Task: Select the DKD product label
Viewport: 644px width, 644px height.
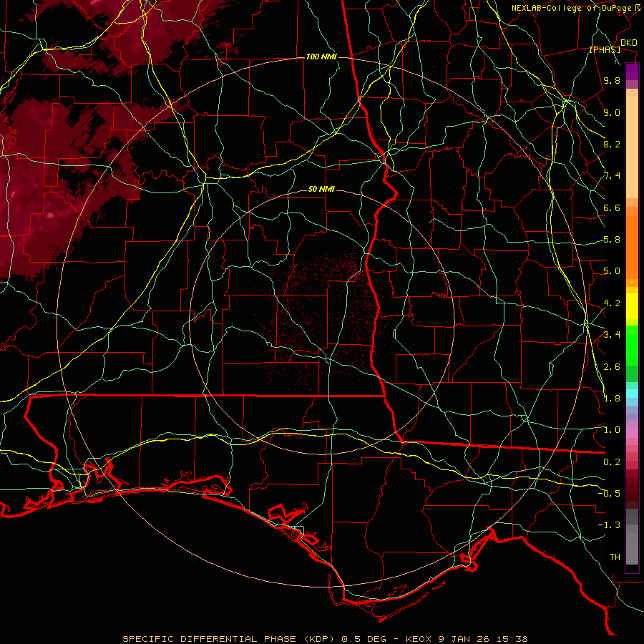Action: click(629, 43)
